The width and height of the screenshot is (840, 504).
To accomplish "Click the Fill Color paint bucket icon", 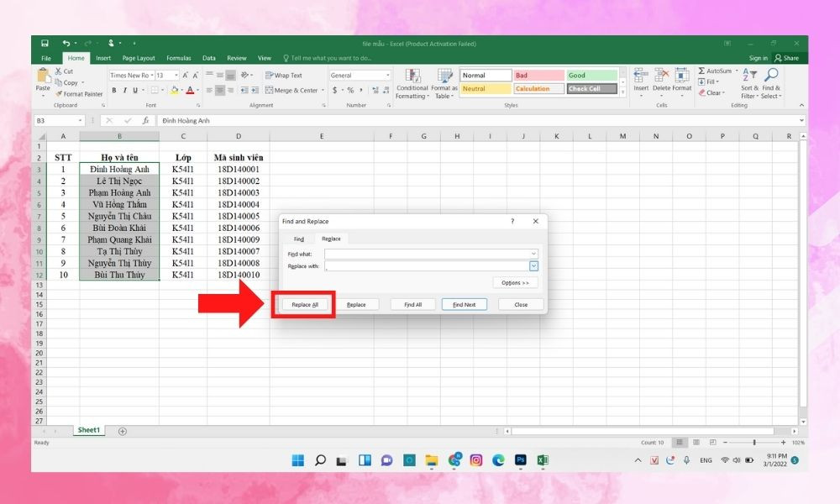I will (x=175, y=90).
